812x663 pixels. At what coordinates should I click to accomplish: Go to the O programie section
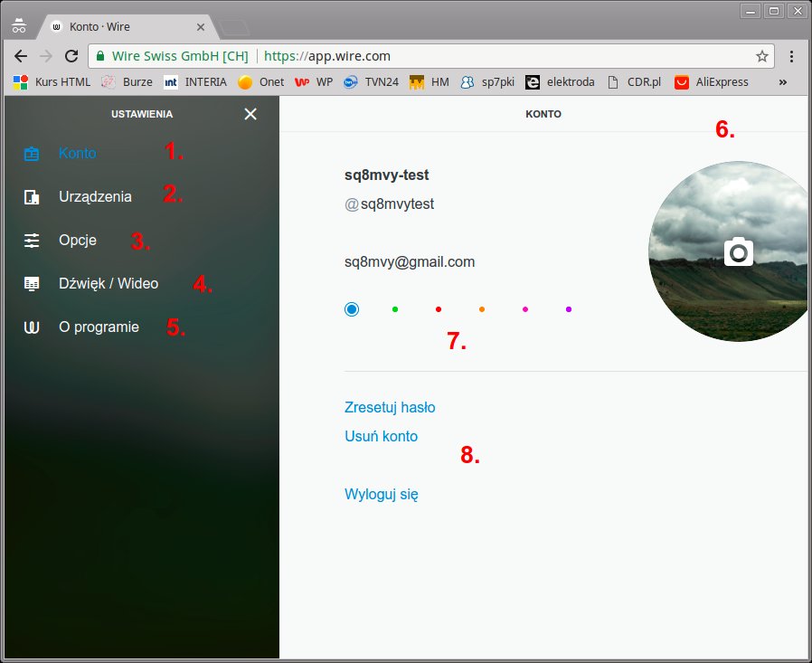pyautogui.click(x=99, y=327)
